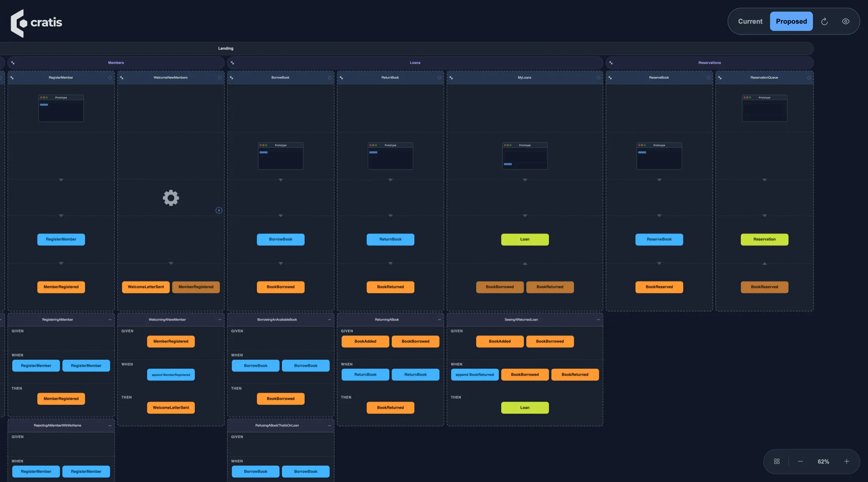Open the ReservationQueue prototype thumbnail
Viewport: 868px width, 482px height.
point(764,108)
